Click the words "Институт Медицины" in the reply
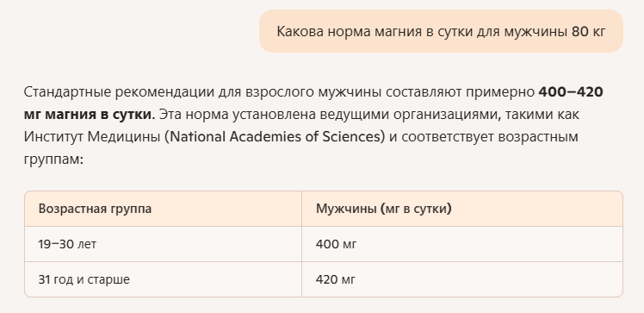 point(92,136)
